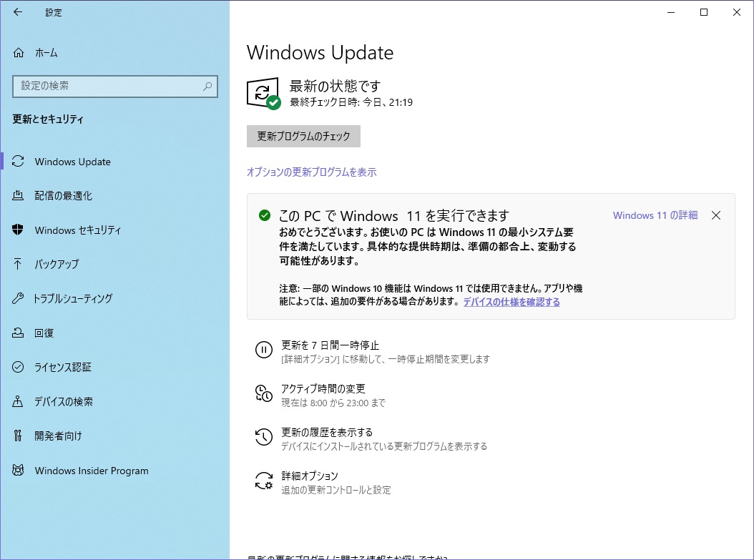Open Windows Insider Program page
Screen dimensions: 754x560
click(x=115, y=471)
